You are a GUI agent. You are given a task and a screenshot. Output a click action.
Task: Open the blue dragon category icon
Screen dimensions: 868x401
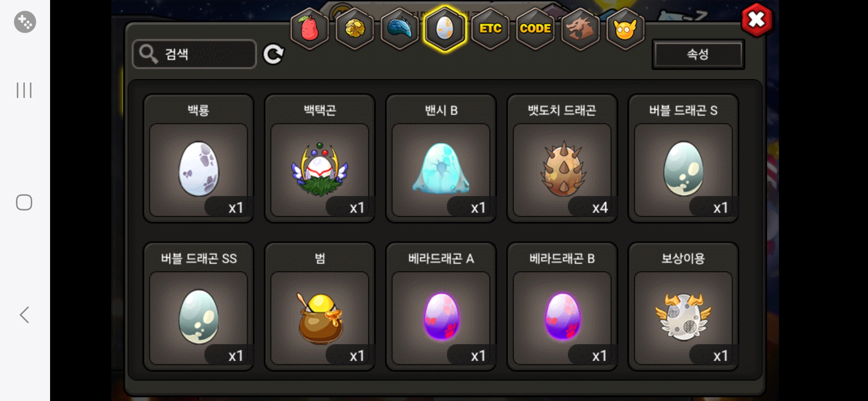pos(400,29)
